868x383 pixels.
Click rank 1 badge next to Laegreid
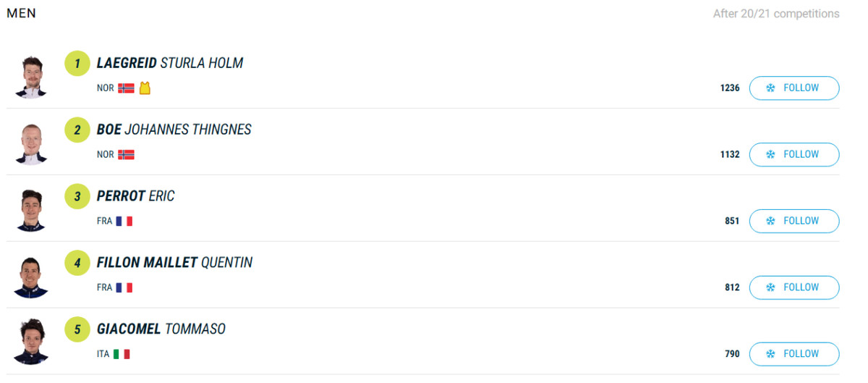tap(77, 64)
